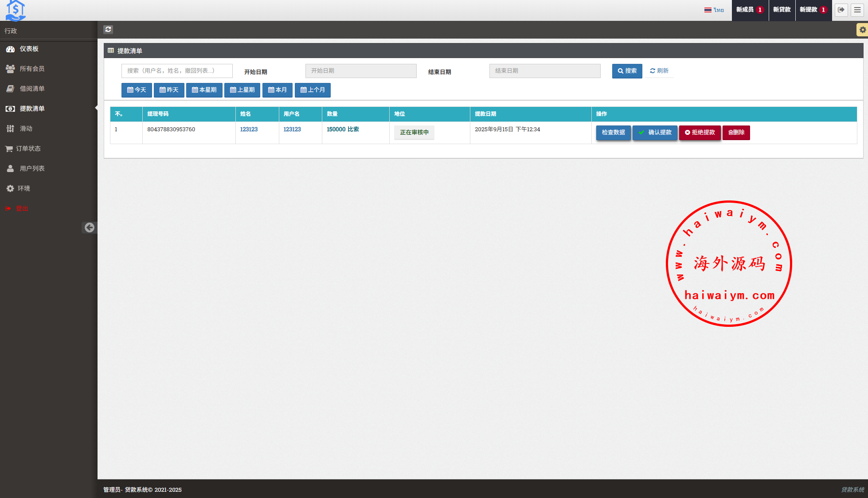Click the 刷新 refresh link
The width and height of the screenshot is (868, 498).
(659, 71)
